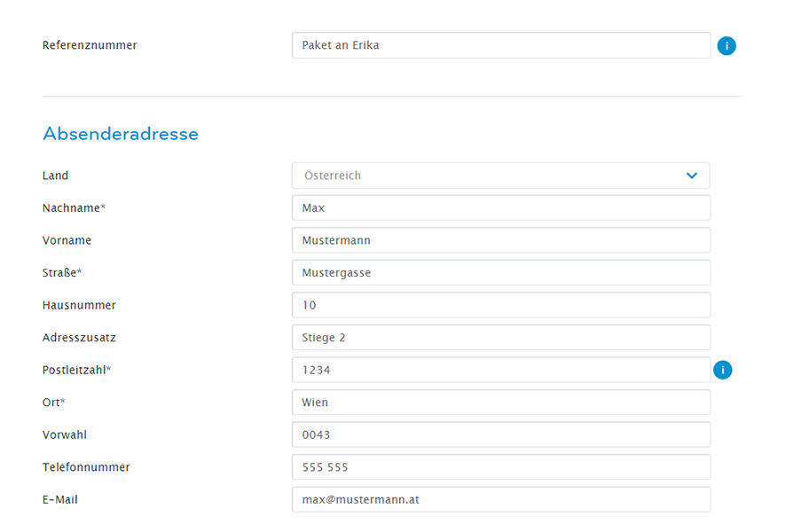Click the Ort field showing 'Wien'
The image size is (786, 532).
click(500, 403)
